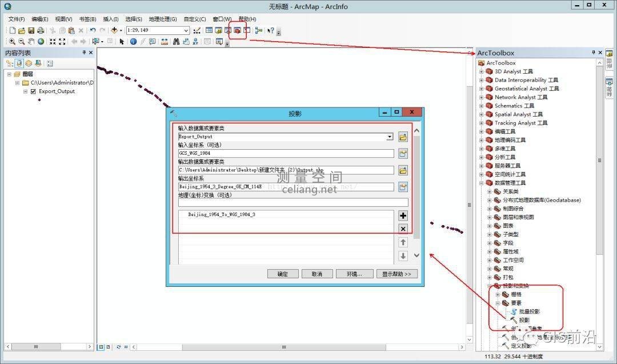Viewport: 617px width, 364px height.
Task: Open the 视图(V) menu
Action: (63, 19)
